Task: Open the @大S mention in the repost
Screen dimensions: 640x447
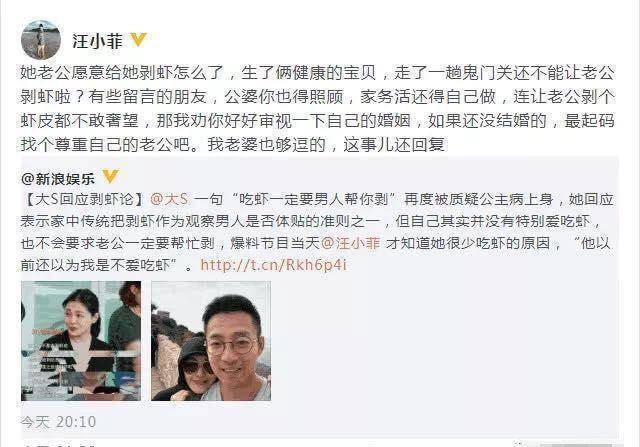Action: coord(169,199)
